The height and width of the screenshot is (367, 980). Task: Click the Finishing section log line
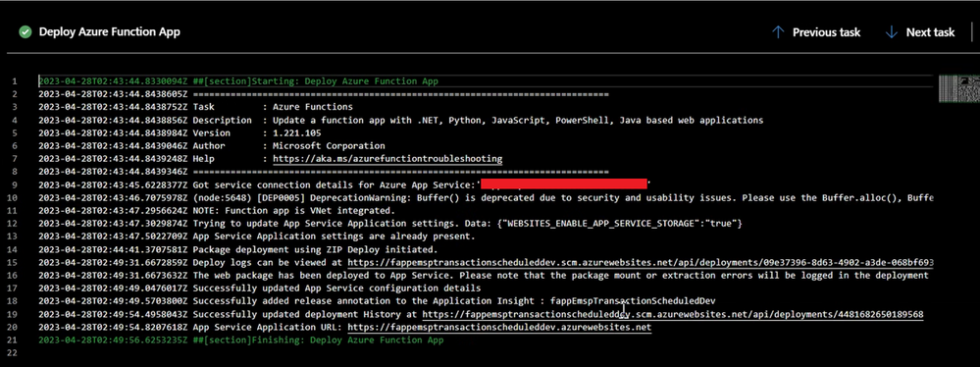click(240, 341)
